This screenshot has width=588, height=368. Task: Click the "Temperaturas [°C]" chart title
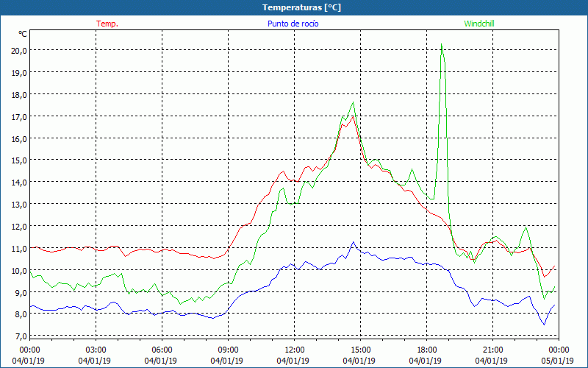301,7
